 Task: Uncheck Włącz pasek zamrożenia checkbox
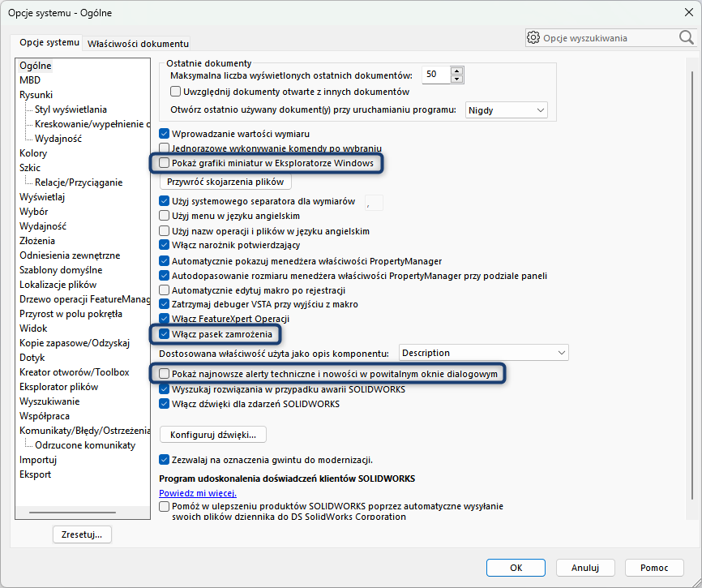point(165,333)
